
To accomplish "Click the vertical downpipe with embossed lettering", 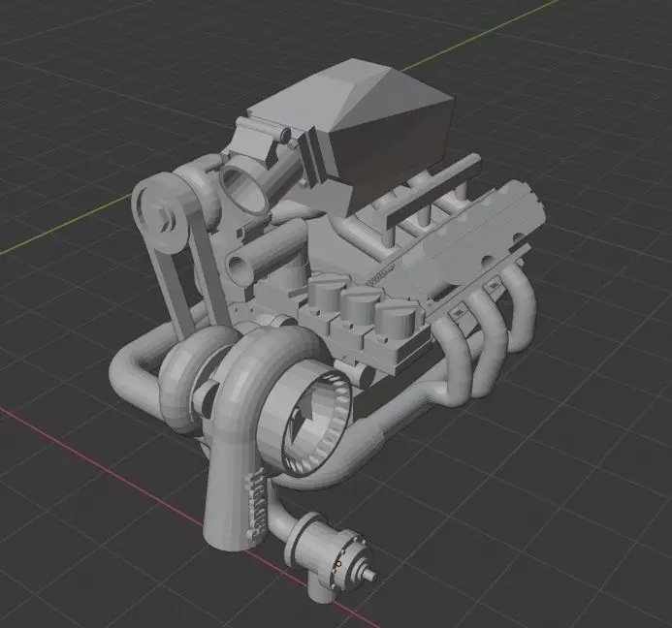I will click(234, 484).
